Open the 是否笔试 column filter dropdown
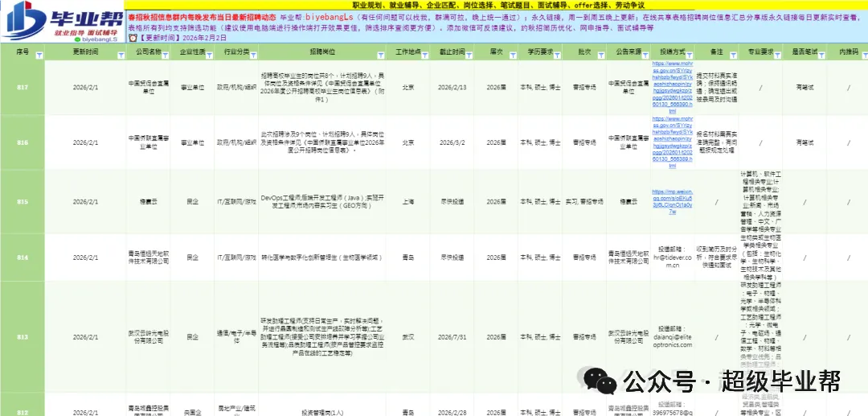The height and width of the screenshot is (416, 868). 821,56
